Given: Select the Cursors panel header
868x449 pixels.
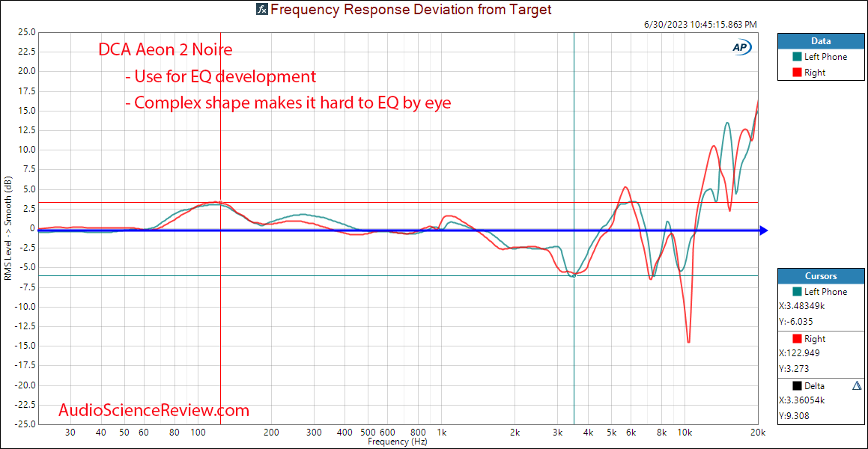Looking at the screenshot, I should [820, 276].
